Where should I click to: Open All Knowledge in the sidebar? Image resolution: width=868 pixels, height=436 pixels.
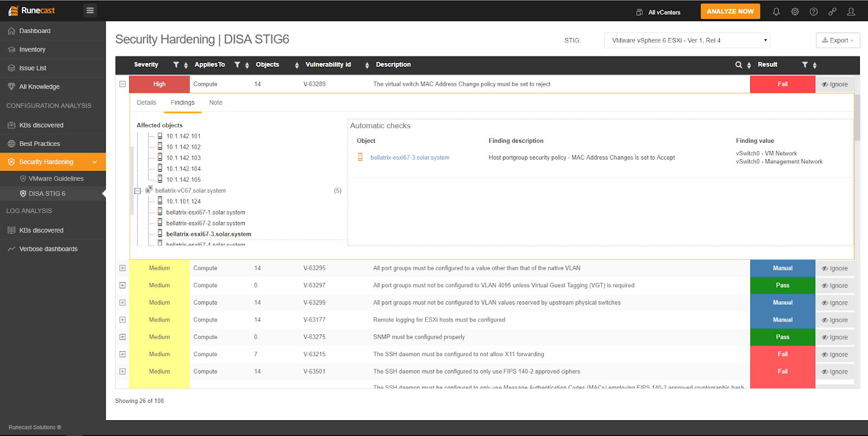click(53, 86)
